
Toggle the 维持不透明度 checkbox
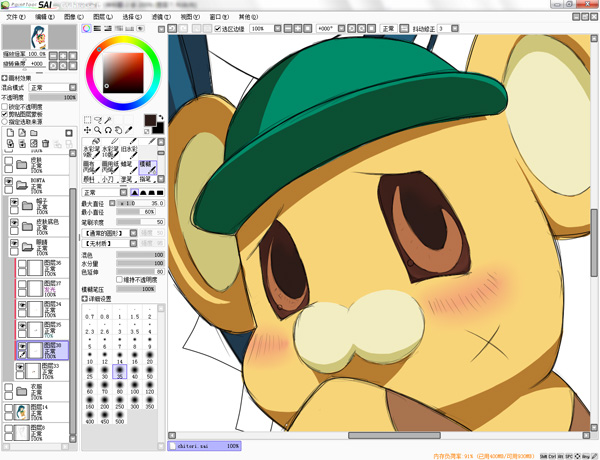coord(120,279)
